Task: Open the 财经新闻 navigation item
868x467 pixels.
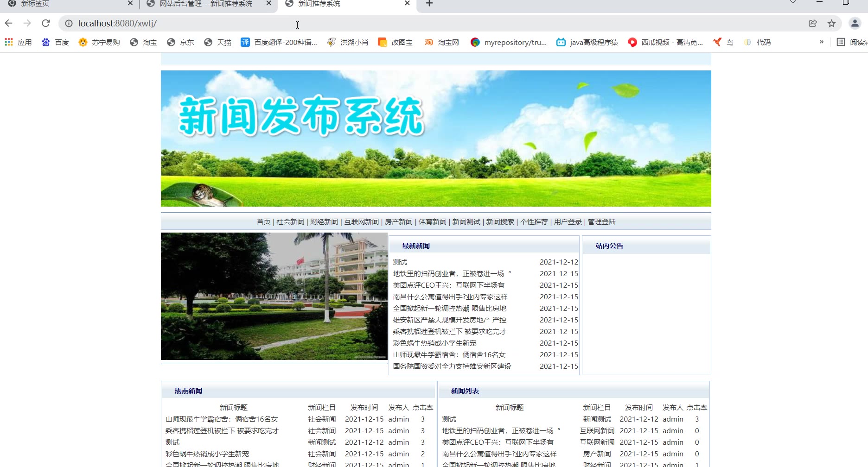Action: pos(324,222)
